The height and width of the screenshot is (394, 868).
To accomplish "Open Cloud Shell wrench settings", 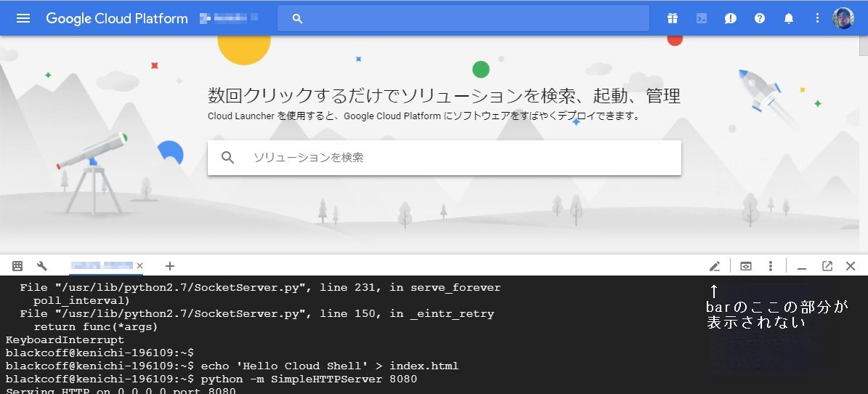I will (41, 266).
